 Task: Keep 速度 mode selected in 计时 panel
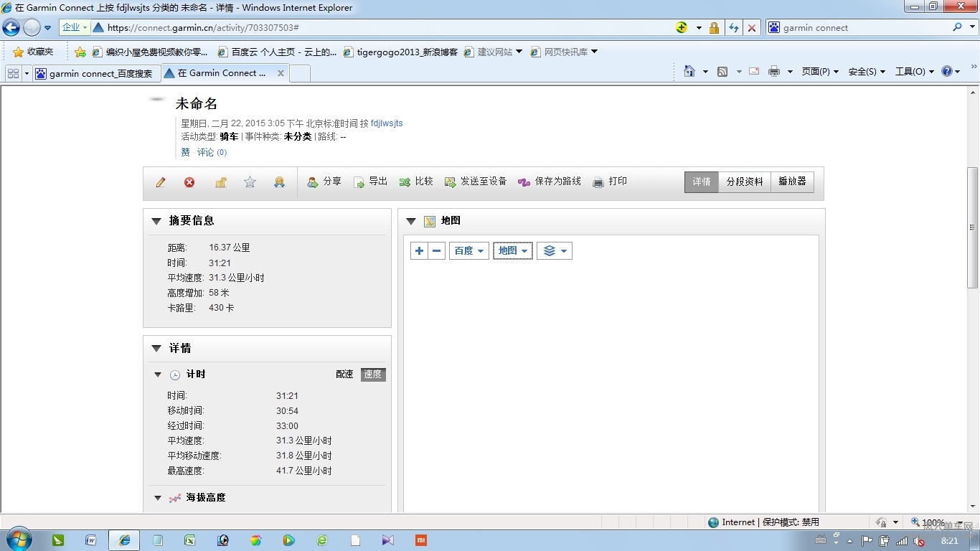click(x=372, y=374)
